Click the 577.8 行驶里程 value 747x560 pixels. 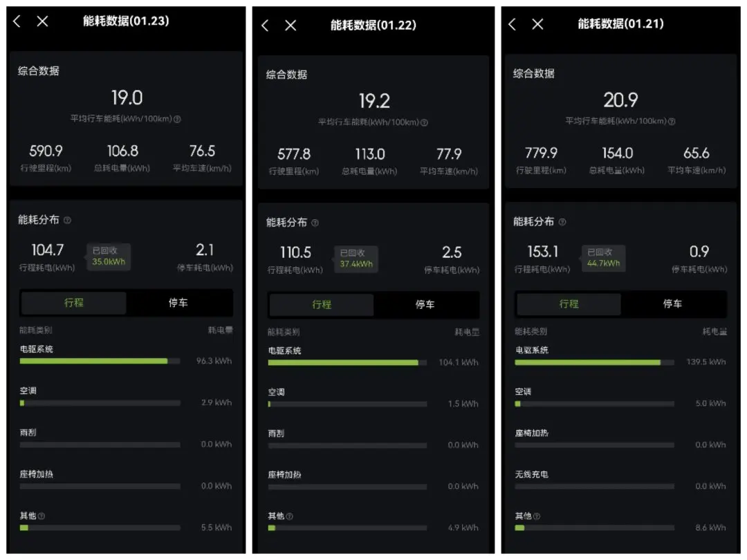[294, 154]
